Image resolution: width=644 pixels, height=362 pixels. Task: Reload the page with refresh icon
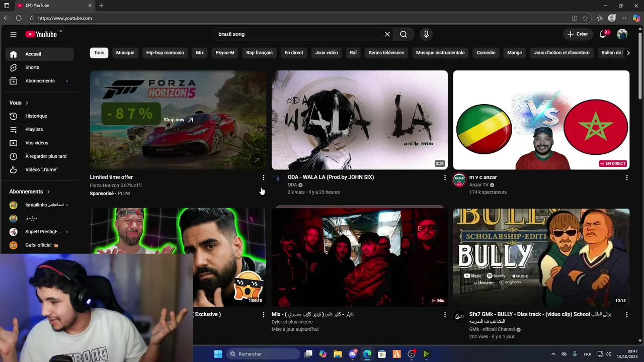click(x=19, y=18)
